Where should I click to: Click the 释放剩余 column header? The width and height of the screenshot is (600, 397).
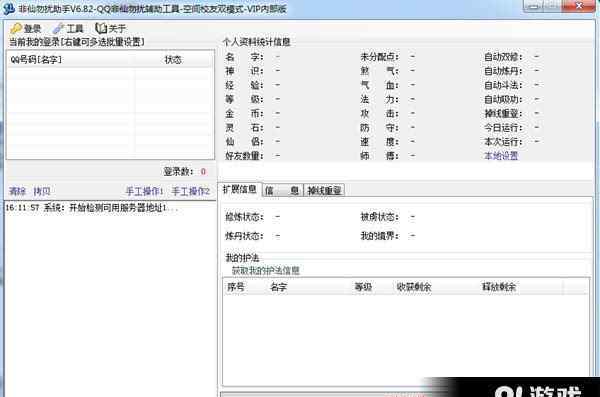499,287
